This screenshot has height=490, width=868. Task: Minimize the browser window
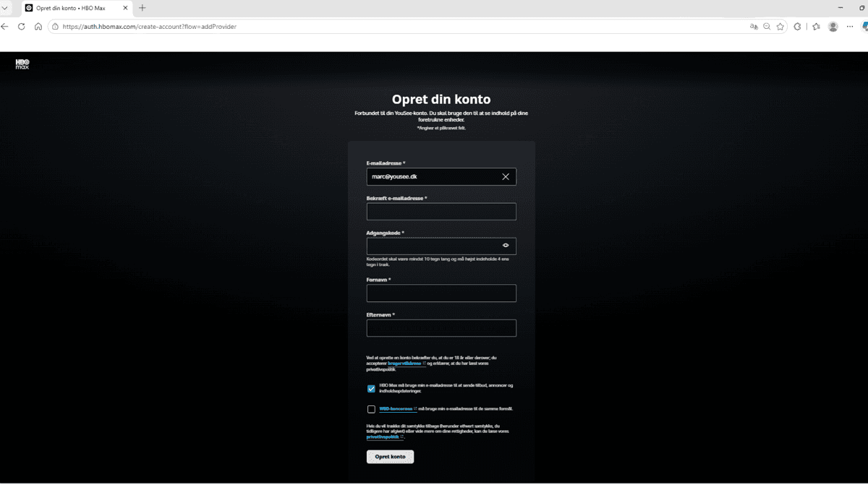(x=841, y=8)
